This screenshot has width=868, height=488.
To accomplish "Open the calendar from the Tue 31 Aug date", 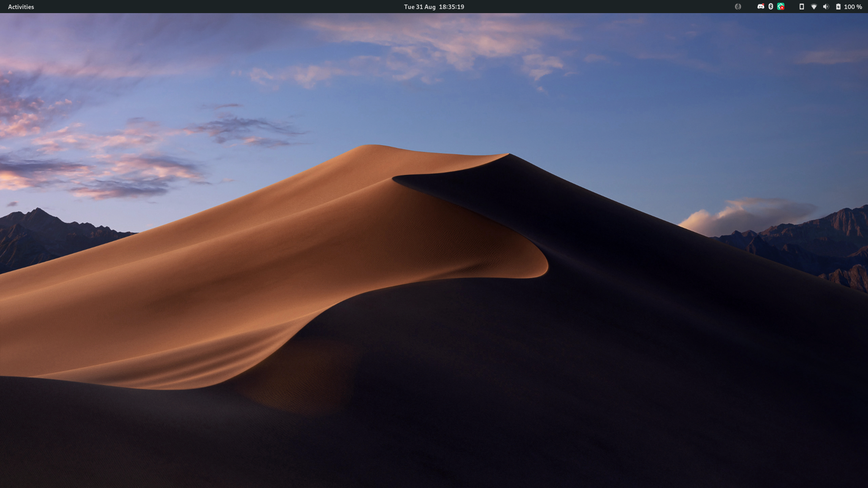I will click(x=420, y=7).
